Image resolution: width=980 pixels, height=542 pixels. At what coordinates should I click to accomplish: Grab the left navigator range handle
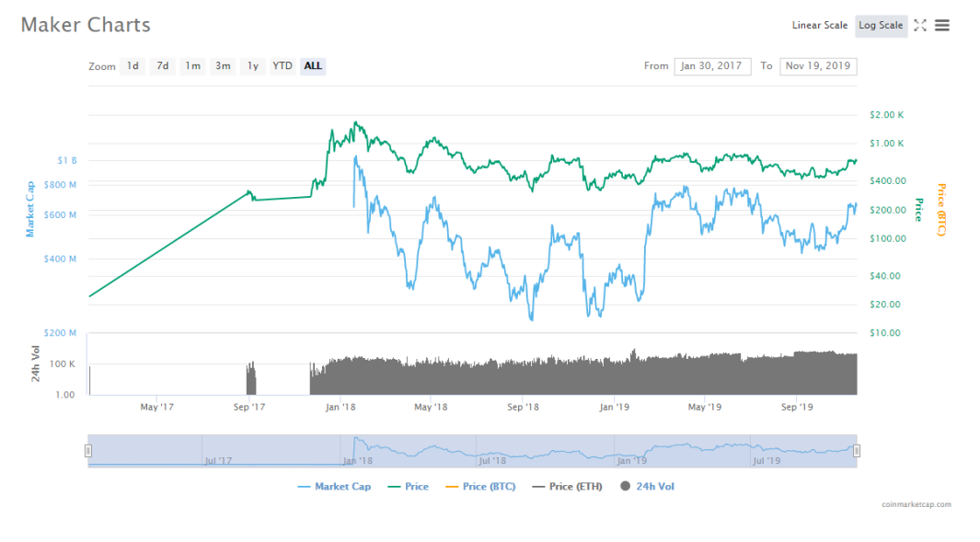pos(88,450)
